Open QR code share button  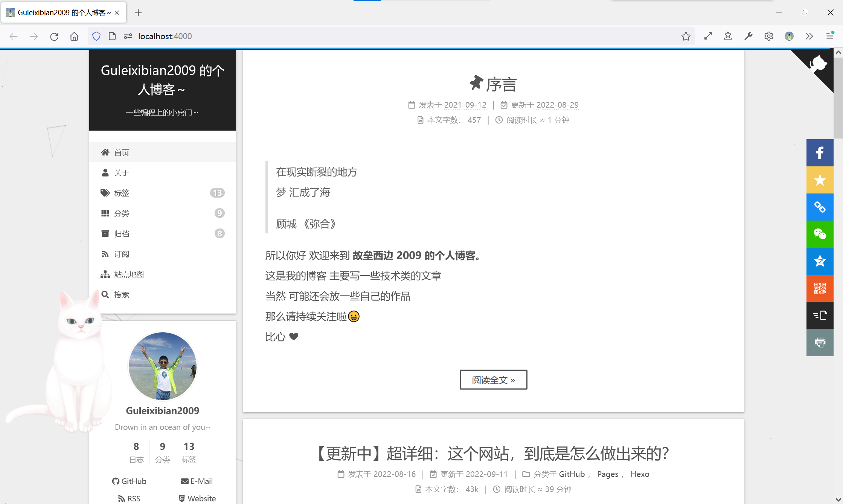(820, 288)
